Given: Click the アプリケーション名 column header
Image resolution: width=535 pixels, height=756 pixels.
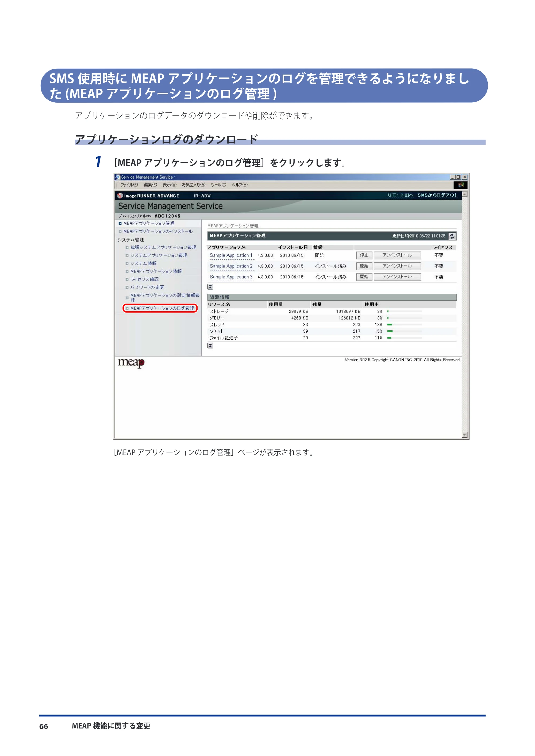Looking at the screenshot, I should pos(227,247).
